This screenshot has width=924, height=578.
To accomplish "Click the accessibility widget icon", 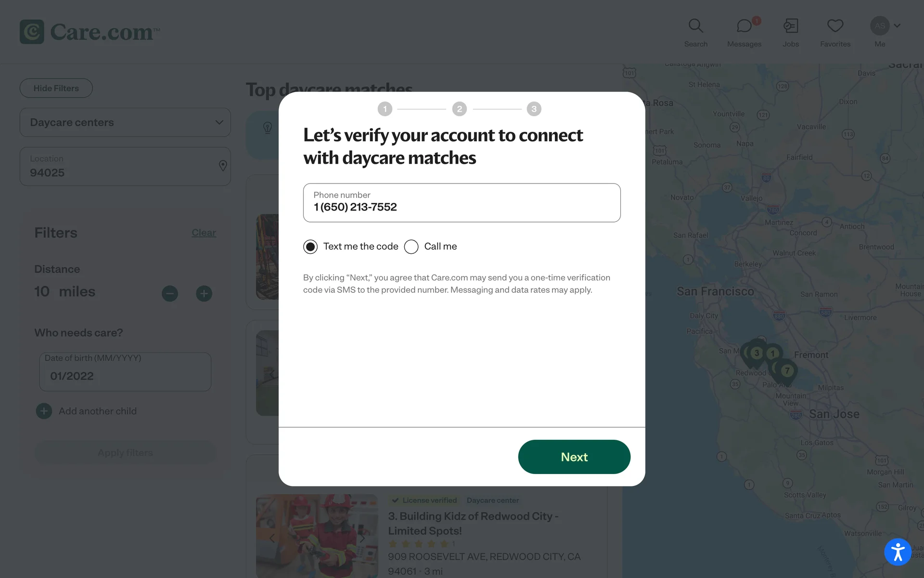I will pos(898,552).
